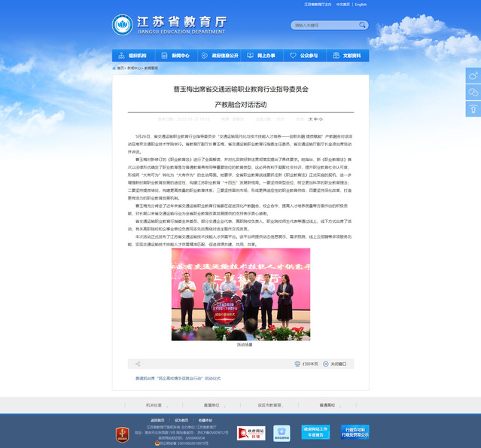This screenshot has height=448, width=481.
Task: Expand the 普通高校 footer dropdown
Action: (327, 404)
